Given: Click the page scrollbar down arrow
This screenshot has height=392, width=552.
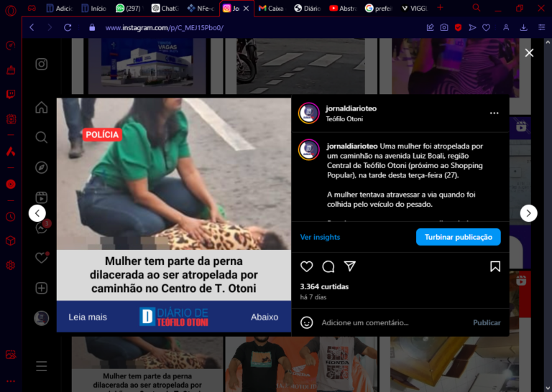Looking at the screenshot, I should click(548, 388).
